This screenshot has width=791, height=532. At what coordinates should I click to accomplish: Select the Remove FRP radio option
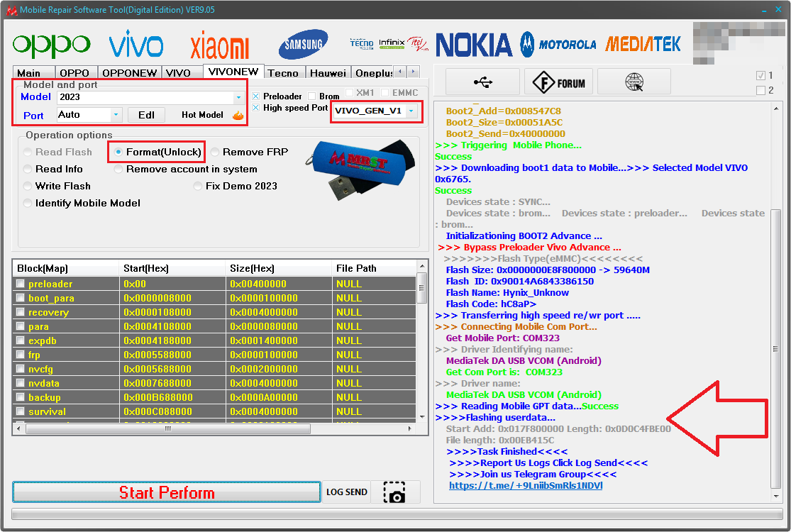pyautogui.click(x=215, y=152)
